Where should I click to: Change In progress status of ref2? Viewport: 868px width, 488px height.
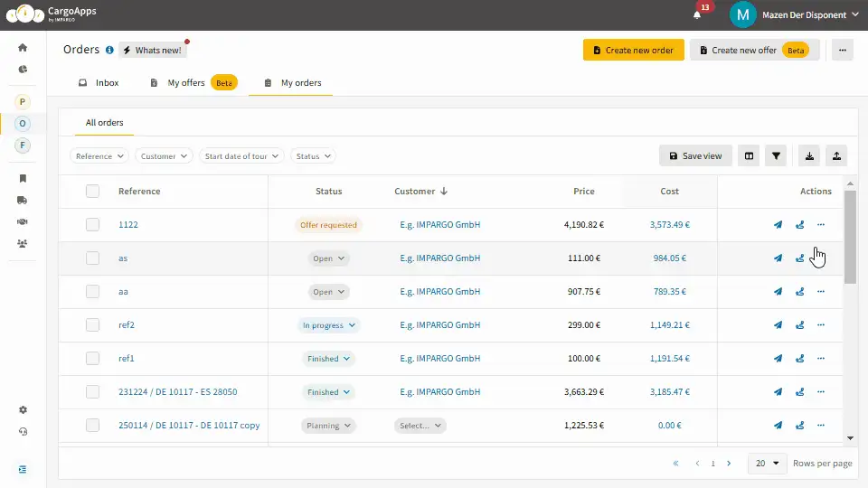[328, 325]
